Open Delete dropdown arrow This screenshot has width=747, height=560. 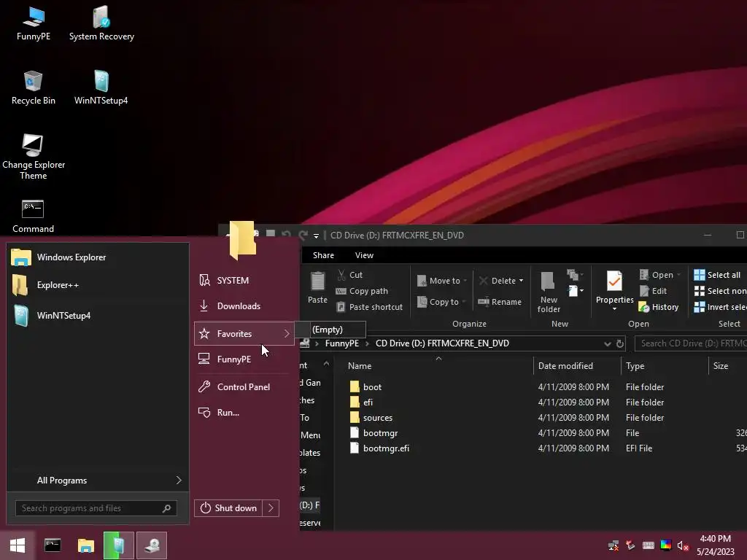[521, 281]
